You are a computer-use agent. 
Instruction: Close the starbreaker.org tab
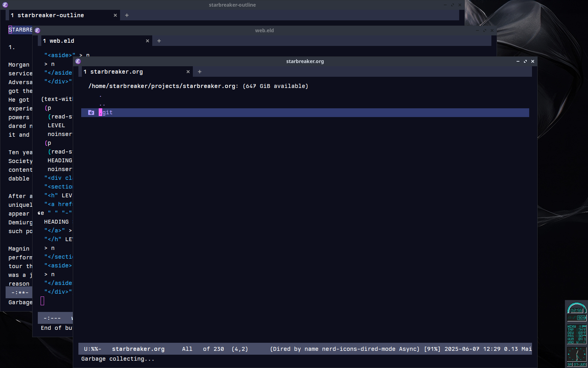pyautogui.click(x=188, y=72)
